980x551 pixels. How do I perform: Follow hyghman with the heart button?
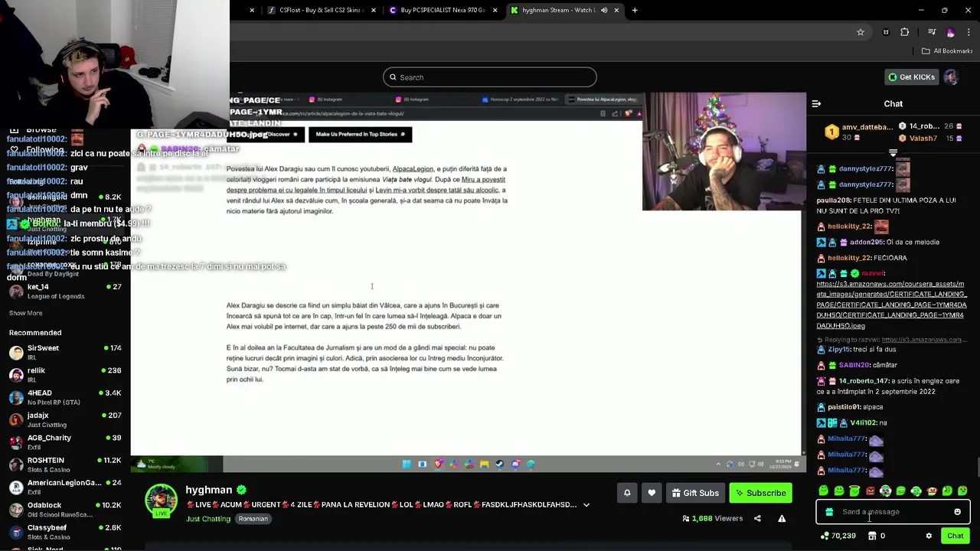pos(652,493)
